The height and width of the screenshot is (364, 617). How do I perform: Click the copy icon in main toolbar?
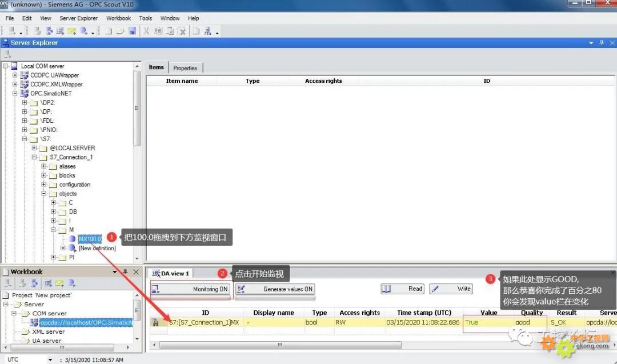click(158, 31)
